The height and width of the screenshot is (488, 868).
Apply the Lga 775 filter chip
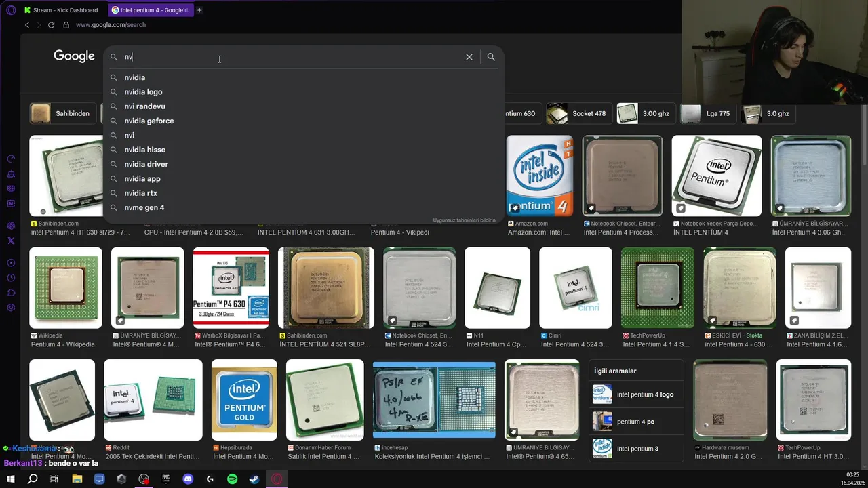click(x=708, y=113)
